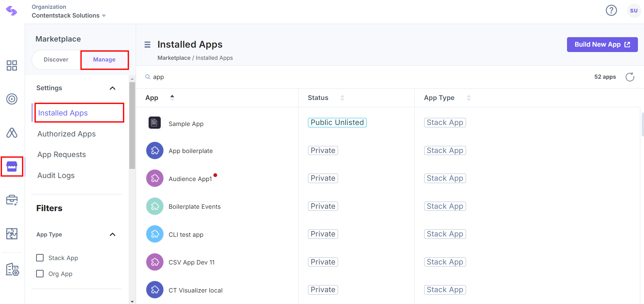Image resolution: width=644 pixels, height=304 pixels.
Task: Open the Audience App1 name
Action: tap(190, 179)
